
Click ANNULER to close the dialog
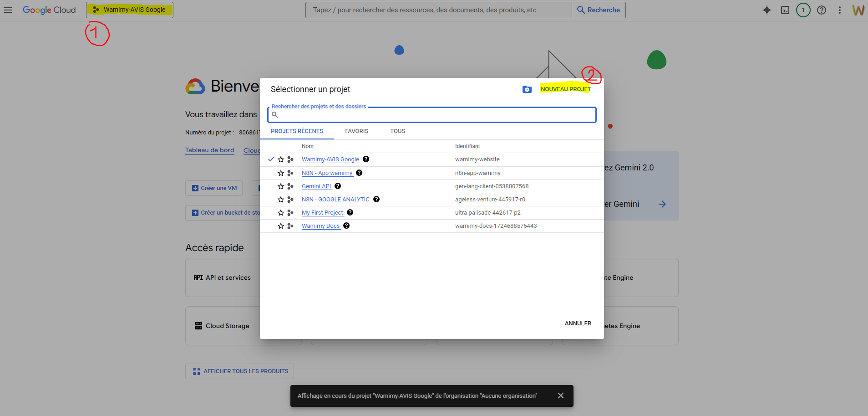point(578,324)
